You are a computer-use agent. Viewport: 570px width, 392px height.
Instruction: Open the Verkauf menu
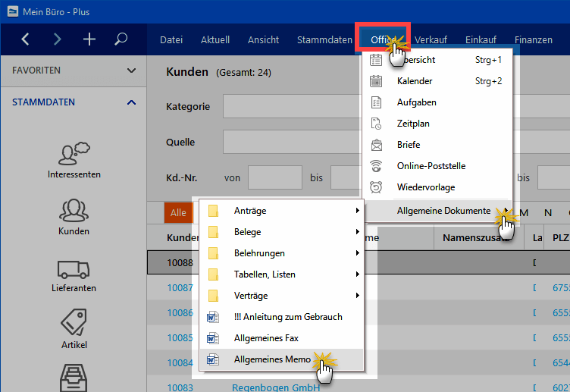pos(431,39)
